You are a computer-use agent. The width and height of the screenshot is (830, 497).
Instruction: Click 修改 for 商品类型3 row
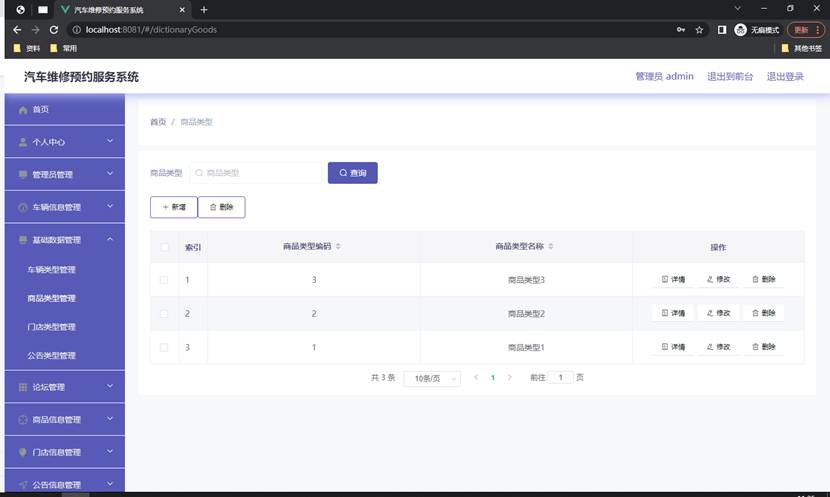pos(718,279)
